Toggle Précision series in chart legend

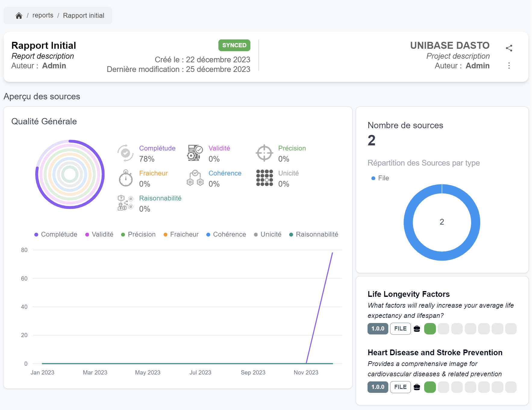click(138, 235)
